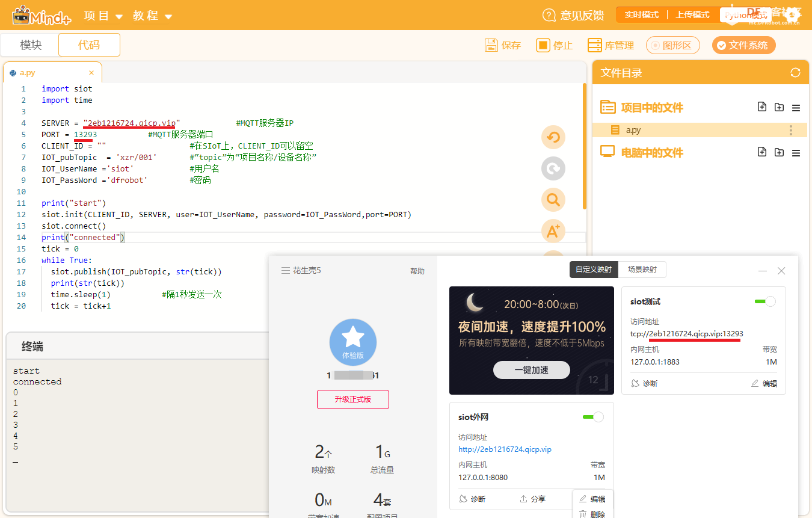Open the 项目 dropdown menu

click(103, 16)
